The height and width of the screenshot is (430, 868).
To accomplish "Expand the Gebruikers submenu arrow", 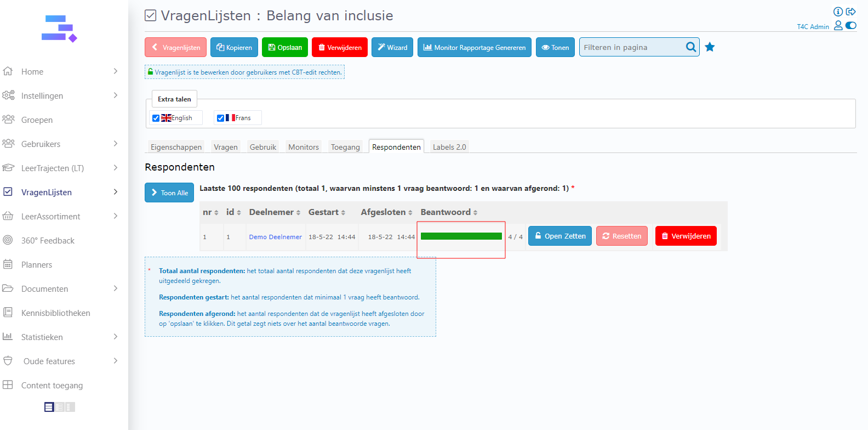I will pyautogui.click(x=116, y=144).
